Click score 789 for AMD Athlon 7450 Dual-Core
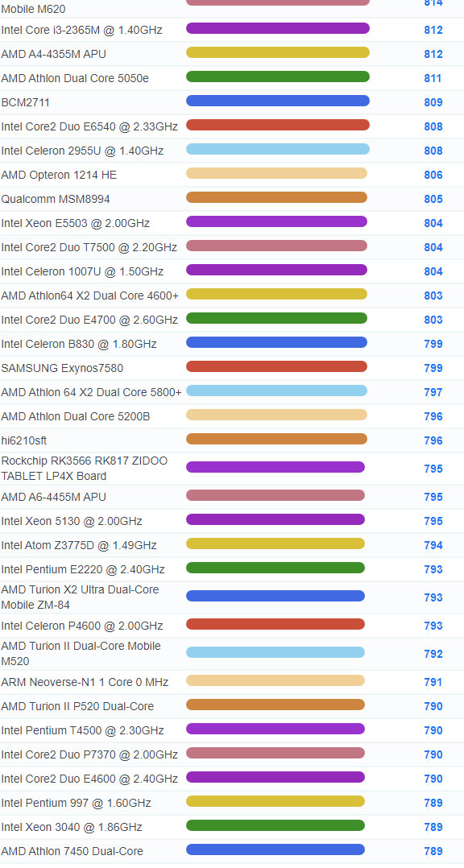 [x=433, y=852]
